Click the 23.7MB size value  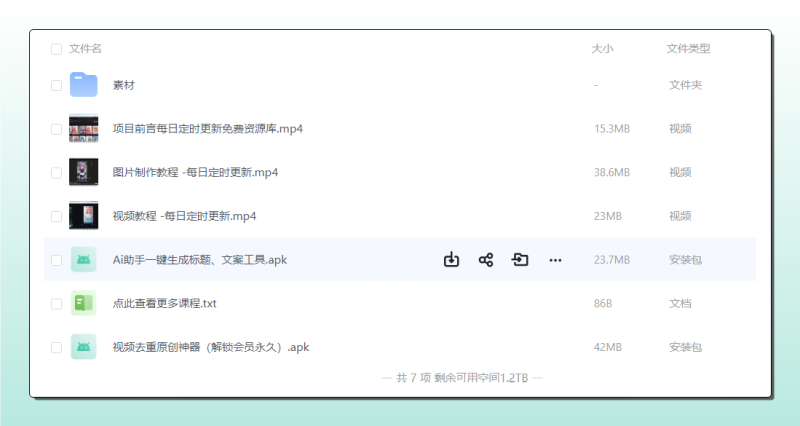click(x=612, y=260)
